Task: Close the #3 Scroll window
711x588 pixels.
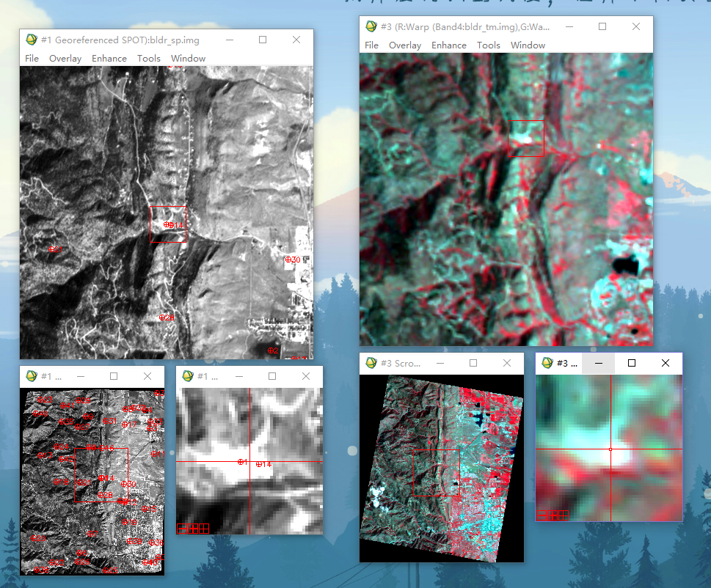Action: pyautogui.click(x=507, y=364)
